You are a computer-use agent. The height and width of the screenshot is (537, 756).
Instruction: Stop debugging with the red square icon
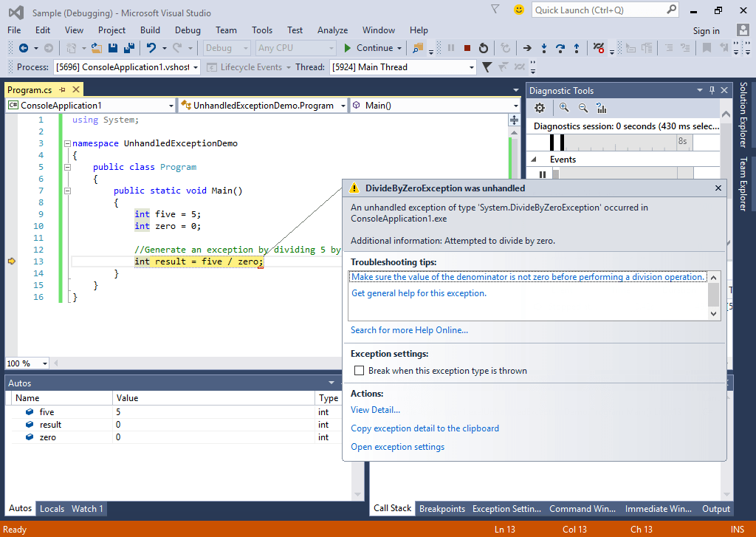[x=467, y=48]
